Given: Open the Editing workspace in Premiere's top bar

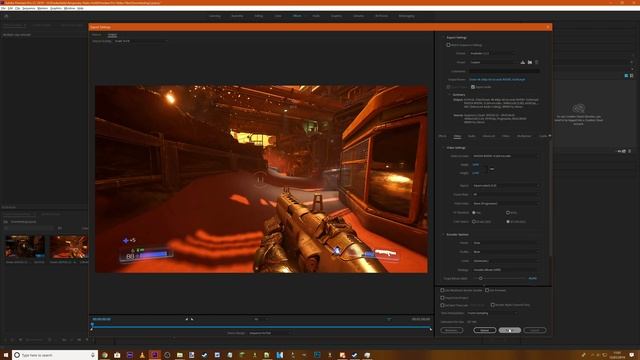Looking at the screenshot, I should coord(258,16).
